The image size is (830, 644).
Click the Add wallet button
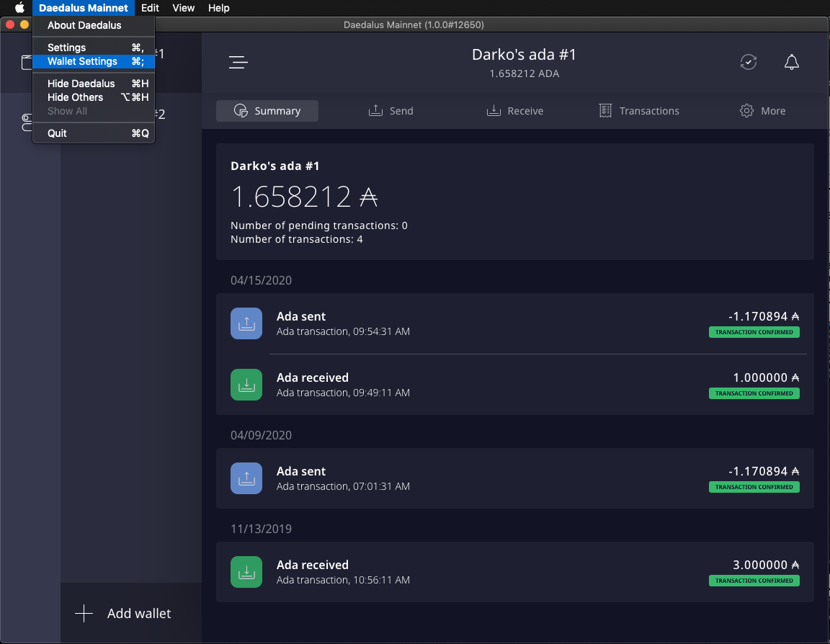(124, 614)
